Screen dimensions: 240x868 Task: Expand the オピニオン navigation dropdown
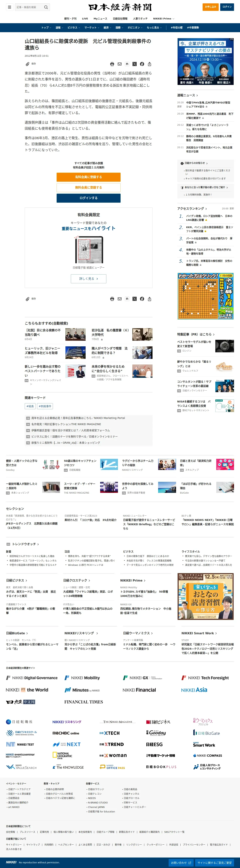[x=135, y=28]
